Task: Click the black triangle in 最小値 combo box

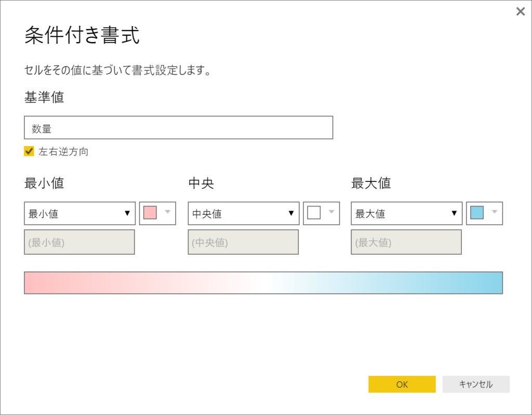Action: 127,213
